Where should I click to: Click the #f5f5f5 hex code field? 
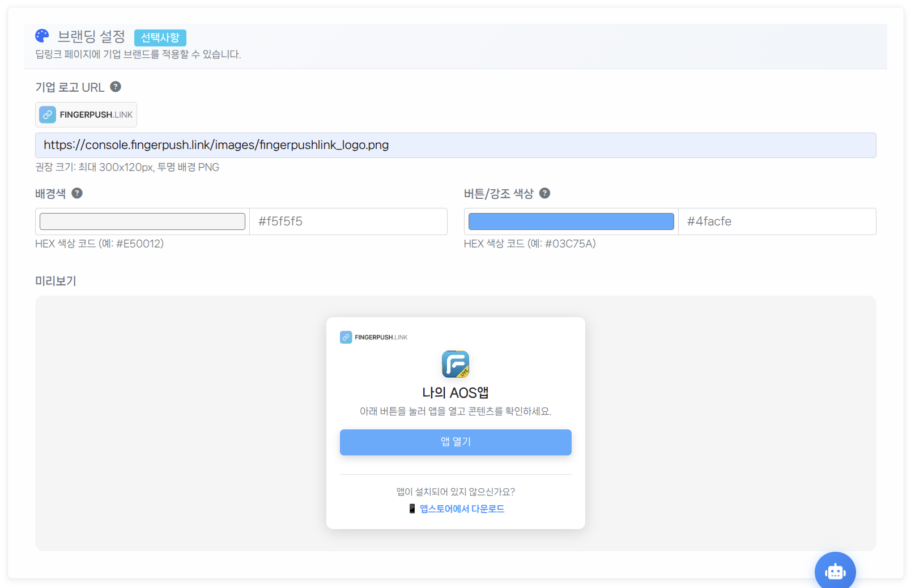pyautogui.click(x=348, y=221)
